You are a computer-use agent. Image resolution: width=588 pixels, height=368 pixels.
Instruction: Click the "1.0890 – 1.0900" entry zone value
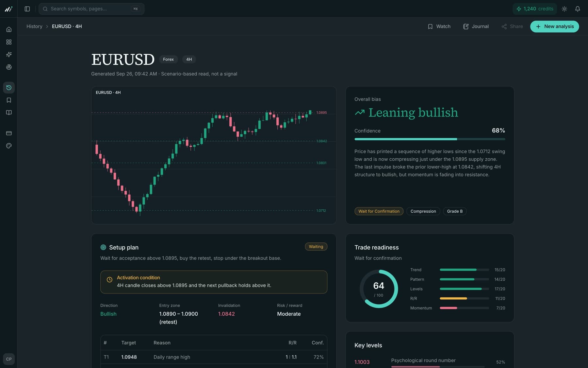(178, 314)
